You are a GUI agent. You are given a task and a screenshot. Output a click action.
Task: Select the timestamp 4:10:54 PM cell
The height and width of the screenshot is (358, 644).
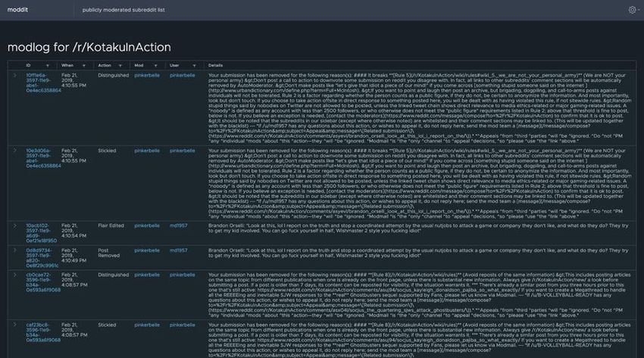click(x=74, y=231)
